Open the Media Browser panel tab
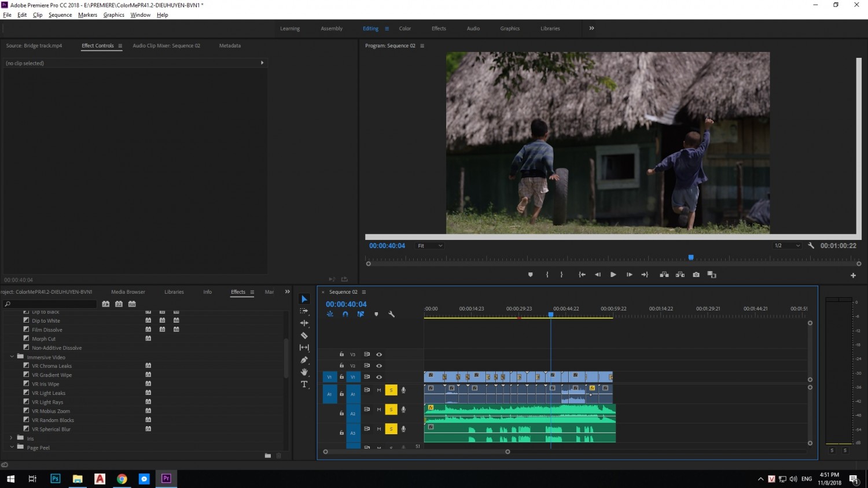Screen dimensions: 868x488 click(x=128, y=292)
